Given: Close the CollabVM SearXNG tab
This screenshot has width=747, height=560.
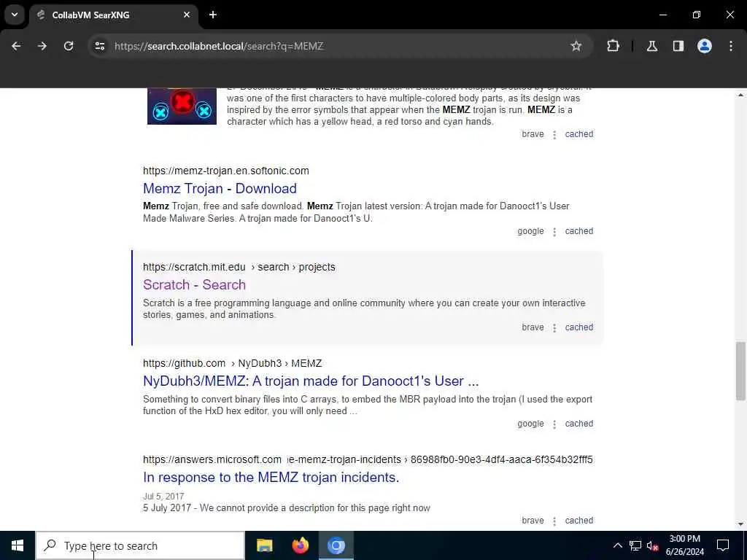Looking at the screenshot, I should coord(187,15).
